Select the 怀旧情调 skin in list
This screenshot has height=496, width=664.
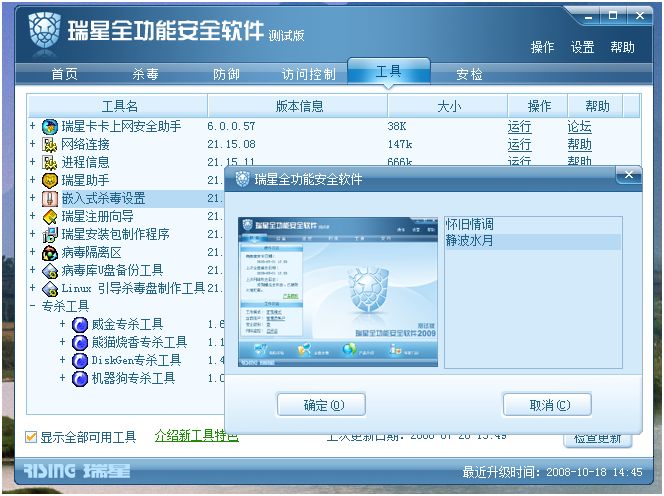pos(533,224)
